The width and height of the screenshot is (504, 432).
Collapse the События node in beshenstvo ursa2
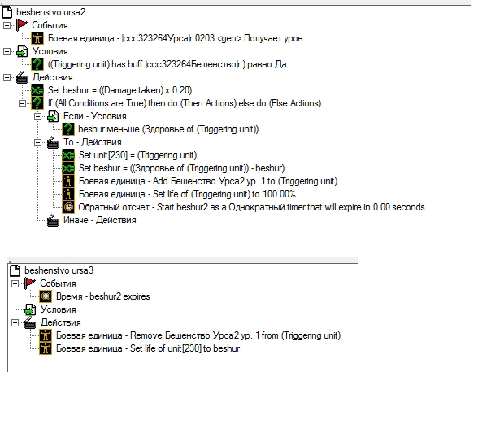click(x=7, y=25)
